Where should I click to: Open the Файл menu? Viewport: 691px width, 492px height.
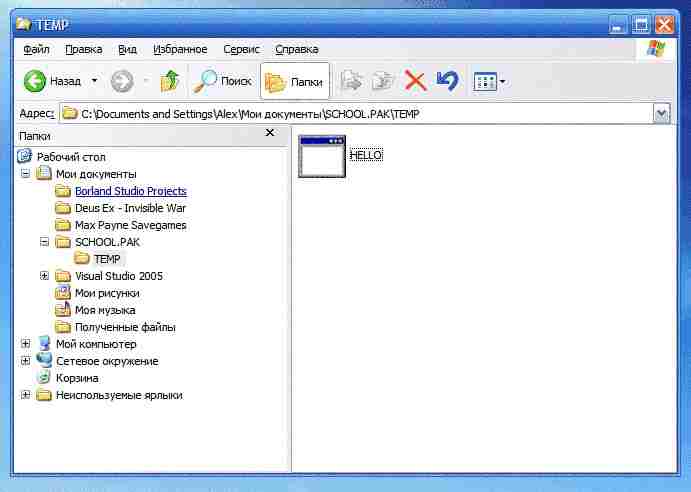click(36, 49)
